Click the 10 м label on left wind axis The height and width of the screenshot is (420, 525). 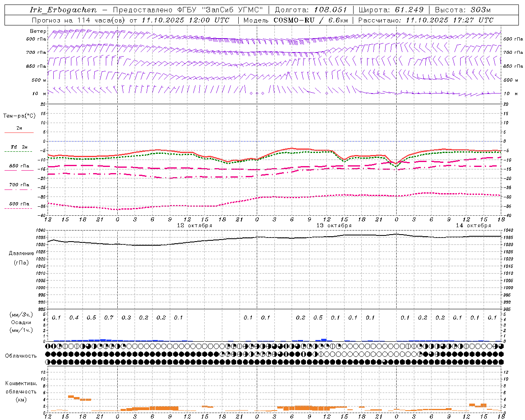pos(39,94)
